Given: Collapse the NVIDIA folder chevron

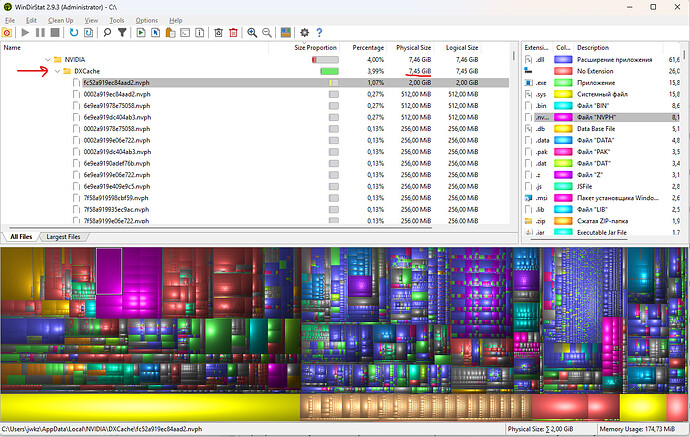Looking at the screenshot, I should [48, 59].
